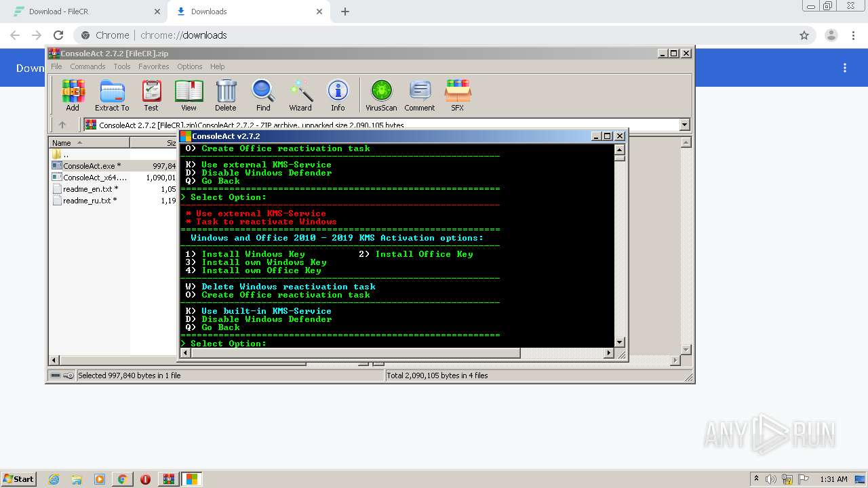The width and height of the screenshot is (868, 488).
Task: Go up one folder level arrow
Action: [x=62, y=125]
